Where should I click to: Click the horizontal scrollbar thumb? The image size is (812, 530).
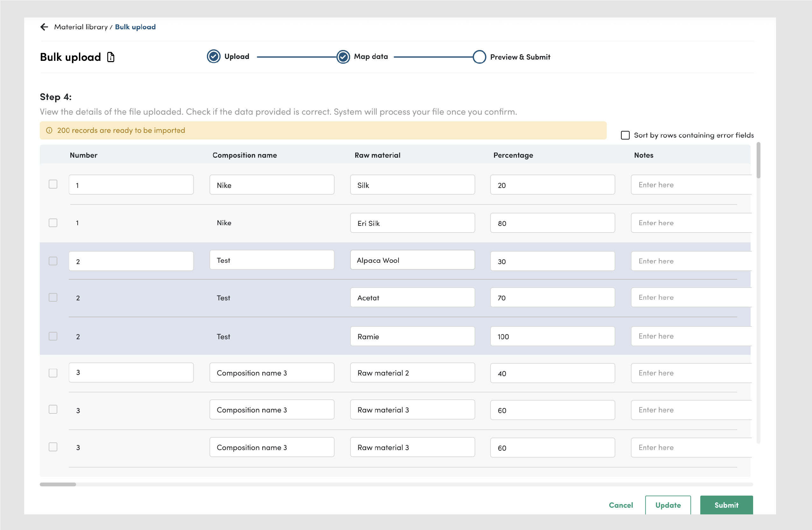[58, 484]
